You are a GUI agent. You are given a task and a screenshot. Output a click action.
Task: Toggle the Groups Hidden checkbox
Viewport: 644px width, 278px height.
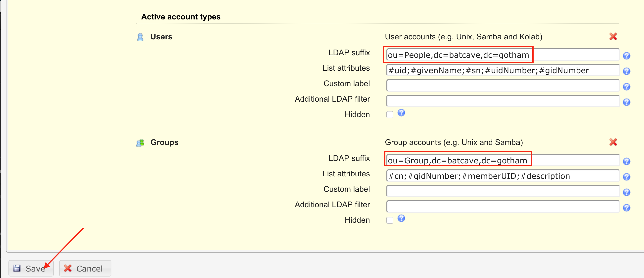tap(389, 220)
